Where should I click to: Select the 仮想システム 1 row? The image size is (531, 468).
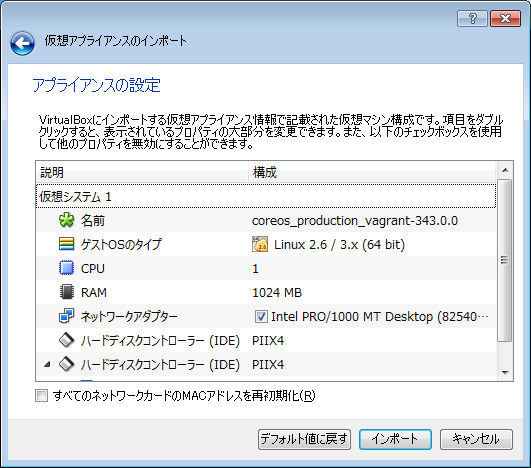tap(266, 196)
